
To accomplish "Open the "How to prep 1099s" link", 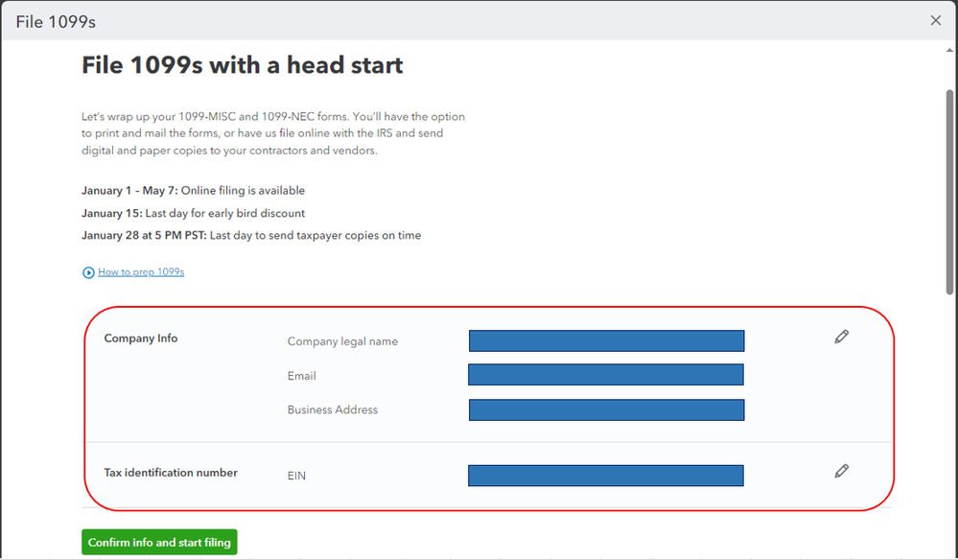I will pyautogui.click(x=141, y=272).
